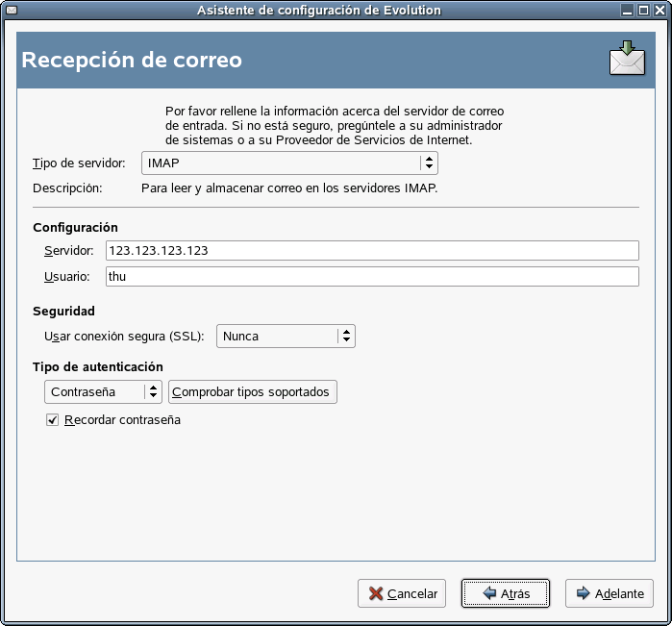672x626 pixels.
Task: Focus the Usuario input field
Action: pos(372,277)
